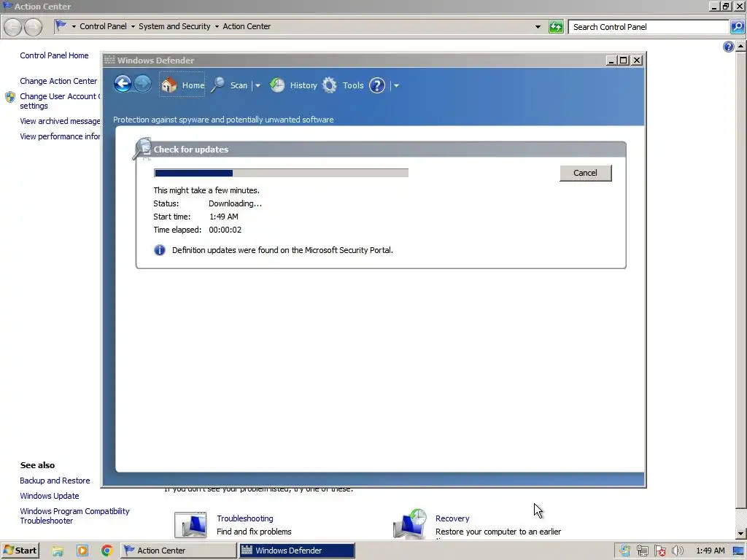Image resolution: width=747 pixels, height=560 pixels.
Task: Select System and Security breadcrumb
Action: point(174,26)
